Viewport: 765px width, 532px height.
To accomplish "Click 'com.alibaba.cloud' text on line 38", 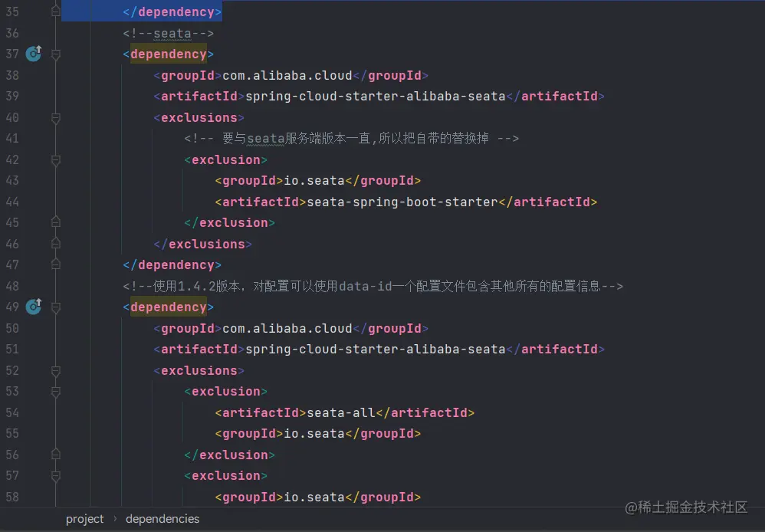I will (287, 75).
